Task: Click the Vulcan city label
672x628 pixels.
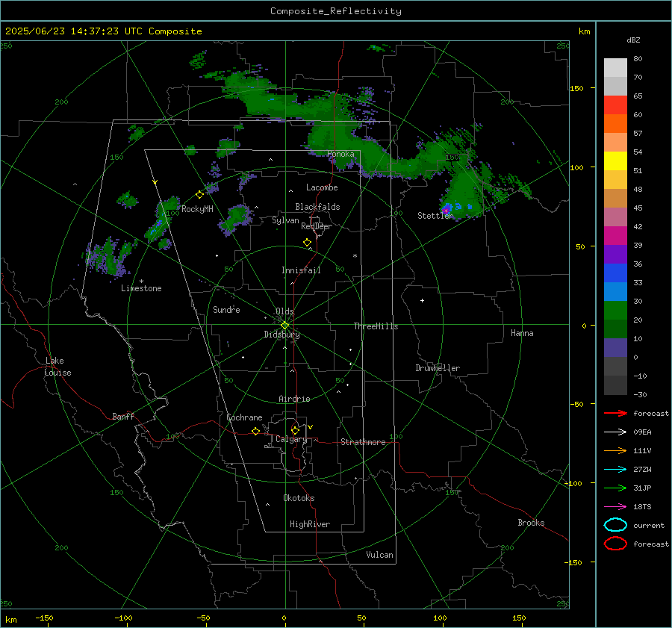Action: point(379,555)
